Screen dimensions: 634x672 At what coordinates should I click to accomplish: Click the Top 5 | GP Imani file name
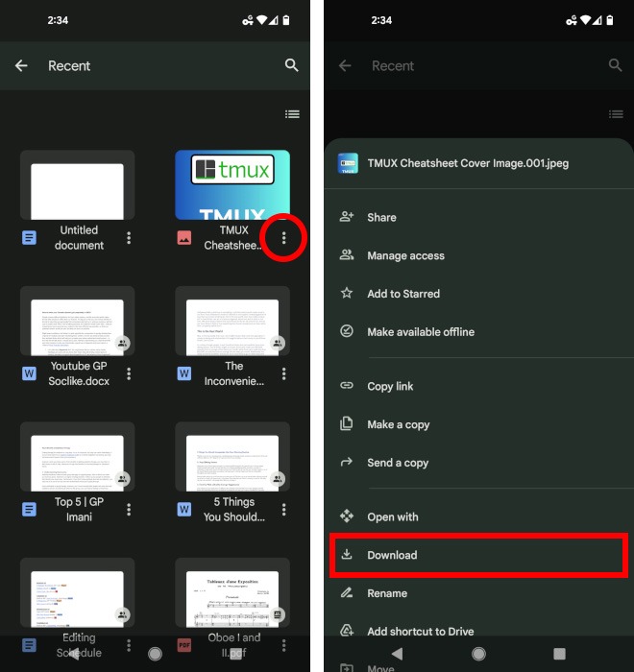click(x=79, y=509)
